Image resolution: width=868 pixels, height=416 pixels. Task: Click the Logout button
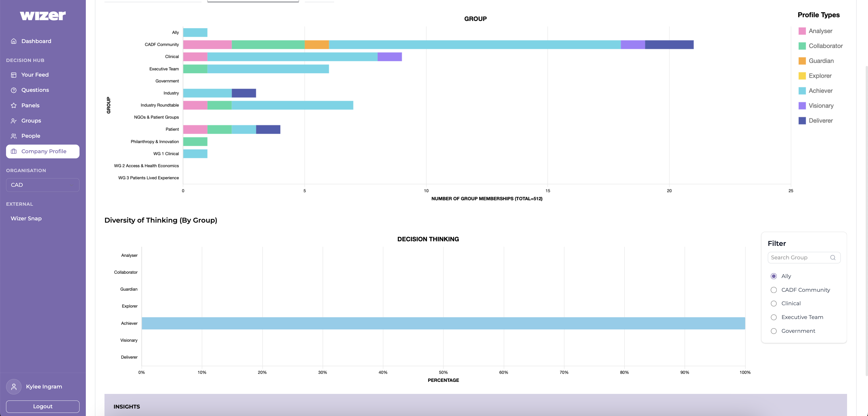click(42, 406)
